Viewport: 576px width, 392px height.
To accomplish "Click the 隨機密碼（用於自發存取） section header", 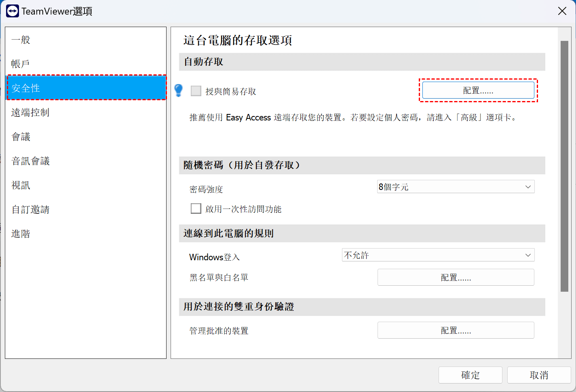I will pyautogui.click(x=362, y=165).
